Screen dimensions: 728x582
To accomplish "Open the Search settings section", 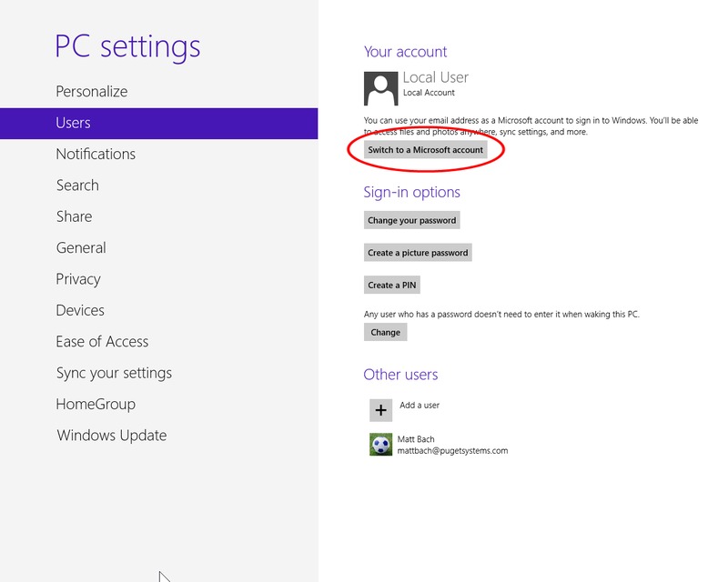I will pyautogui.click(x=77, y=186).
